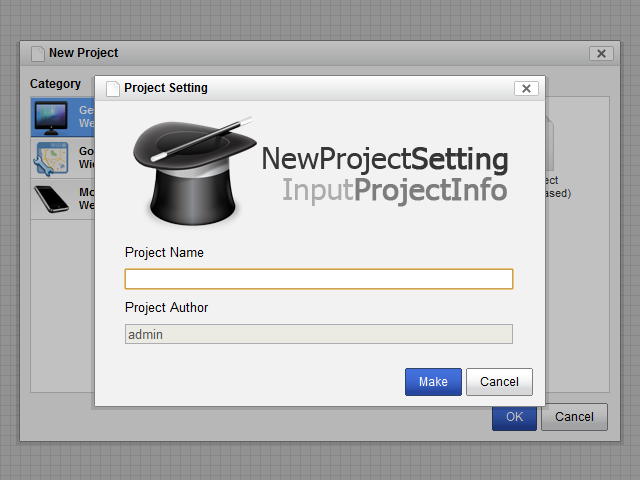
Task: Click the Project Author label
Action: click(166, 308)
